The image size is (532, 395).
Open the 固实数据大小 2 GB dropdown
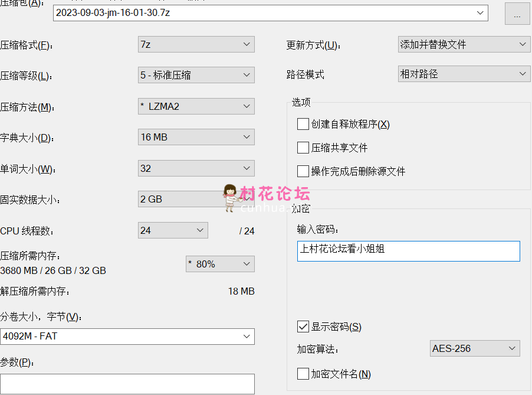196,199
